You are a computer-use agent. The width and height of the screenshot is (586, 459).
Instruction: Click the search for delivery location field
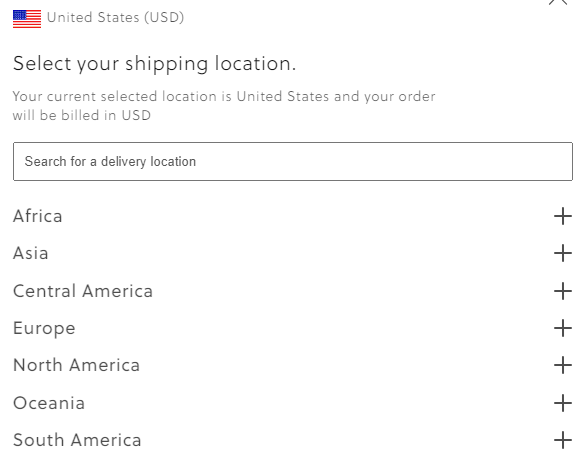coord(293,161)
